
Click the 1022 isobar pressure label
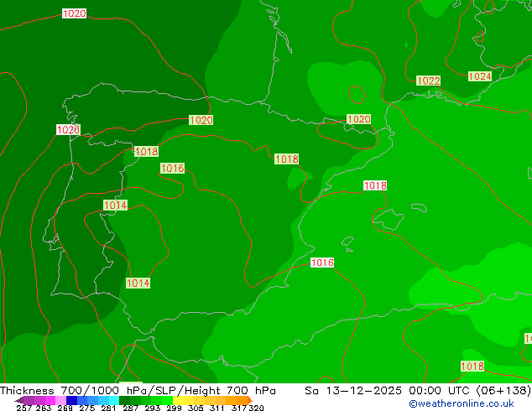click(x=428, y=81)
